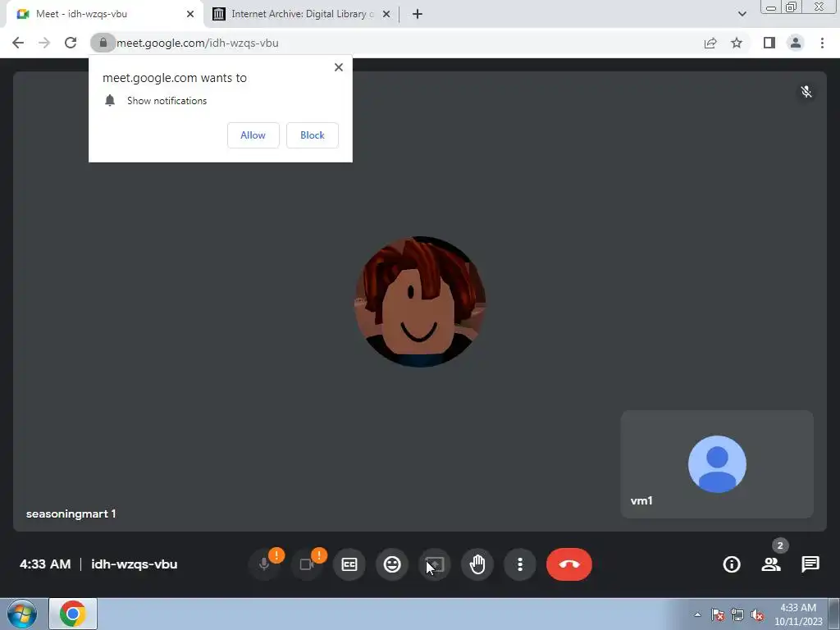The width and height of the screenshot is (840, 630).
Task: Show the participants list people icon
Action: [771, 564]
